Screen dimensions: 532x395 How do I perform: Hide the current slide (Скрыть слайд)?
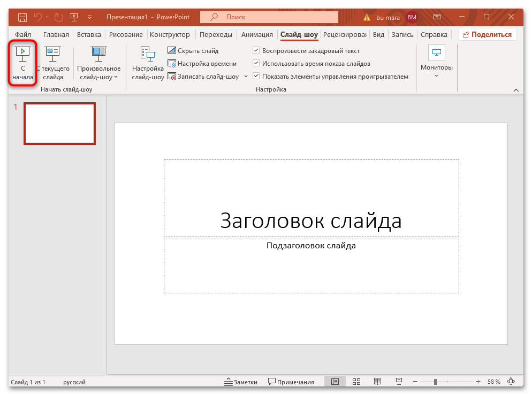pyautogui.click(x=194, y=50)
